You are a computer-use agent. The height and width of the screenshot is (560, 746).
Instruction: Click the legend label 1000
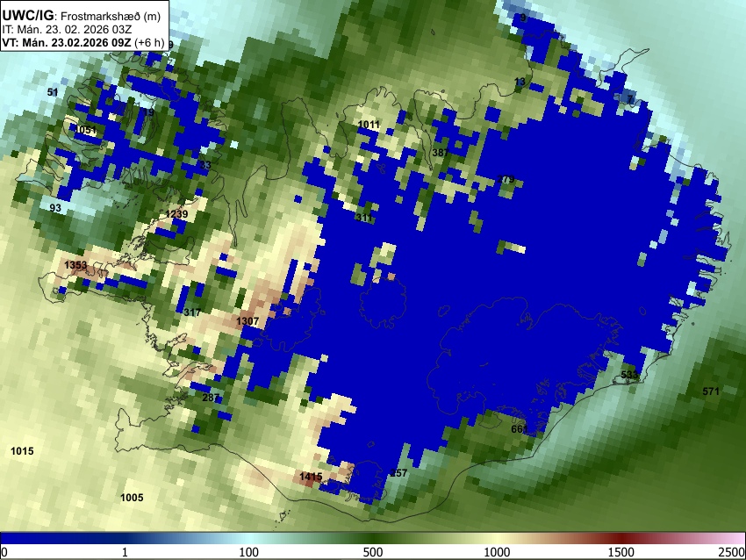(497, 552)
